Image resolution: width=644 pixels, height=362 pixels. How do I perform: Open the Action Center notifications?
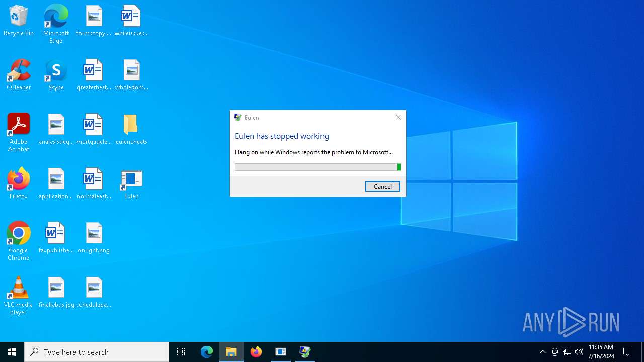[x=628, y=352]
